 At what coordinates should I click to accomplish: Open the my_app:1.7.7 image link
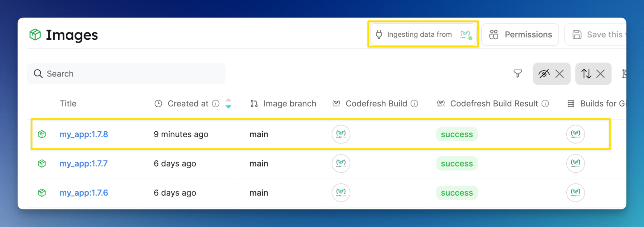click(x=84, y=163)
